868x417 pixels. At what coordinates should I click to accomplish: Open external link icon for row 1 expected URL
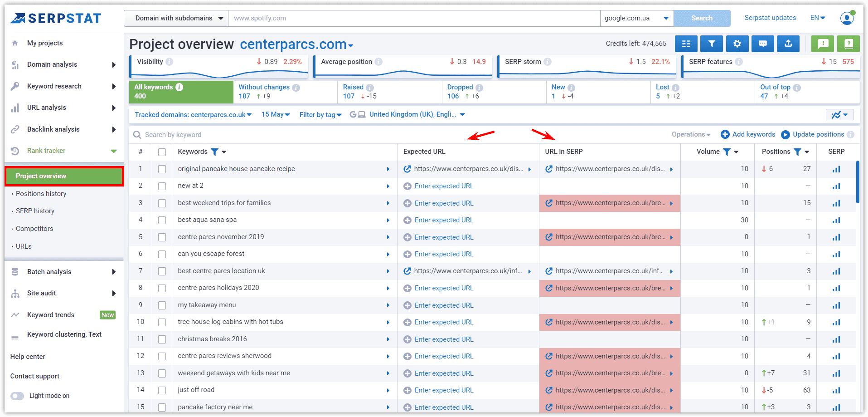[407, 169]
